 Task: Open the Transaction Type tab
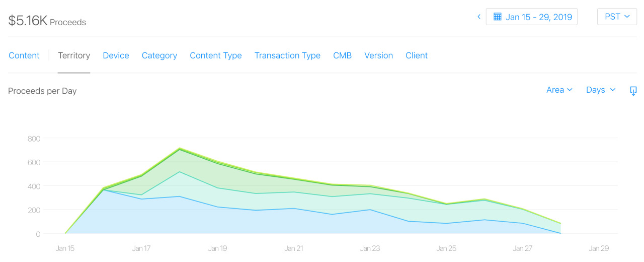[x=287, y=55]
